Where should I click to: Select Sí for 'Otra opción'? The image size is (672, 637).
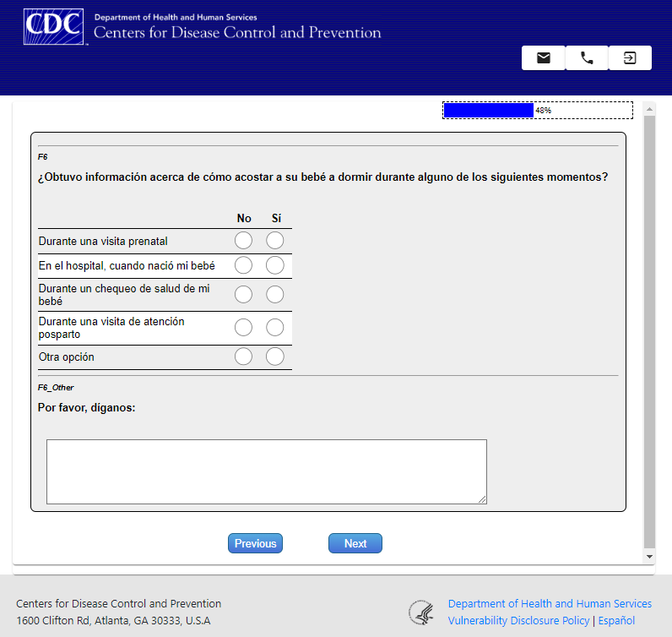[x=275, y=357]
